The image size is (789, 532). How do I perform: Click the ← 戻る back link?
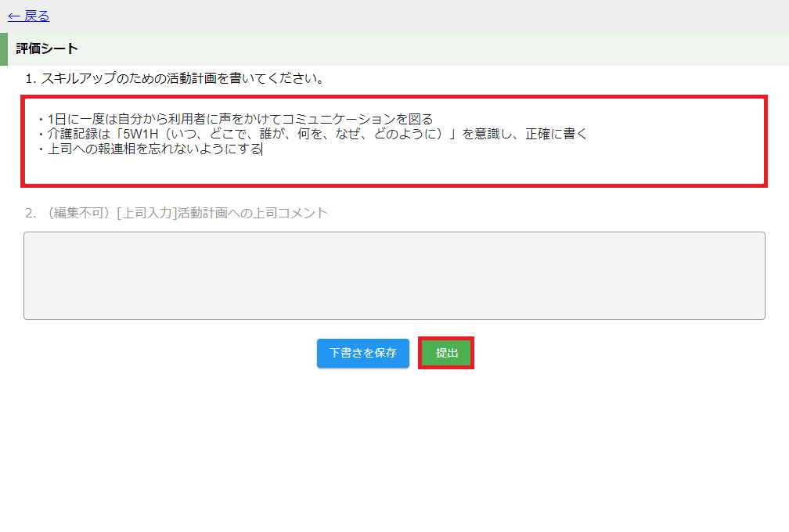click(29, 16)
